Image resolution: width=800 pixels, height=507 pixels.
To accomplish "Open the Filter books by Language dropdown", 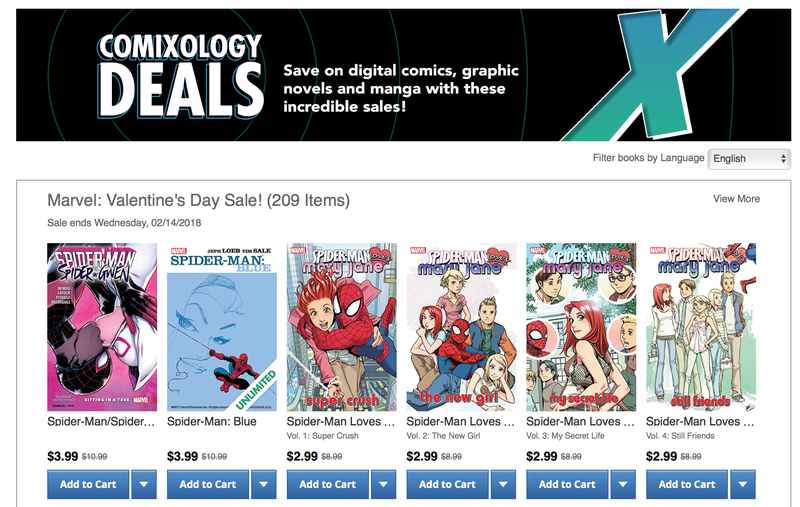I will click(749, 159).
